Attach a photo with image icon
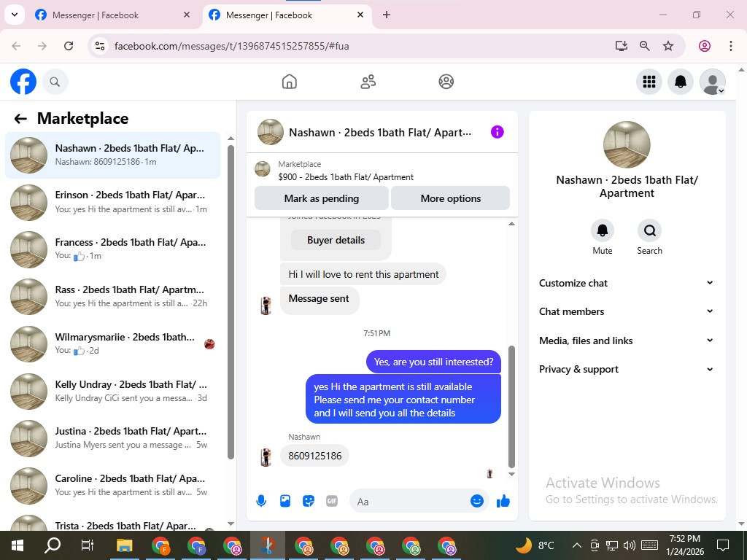 coord(285,501)
